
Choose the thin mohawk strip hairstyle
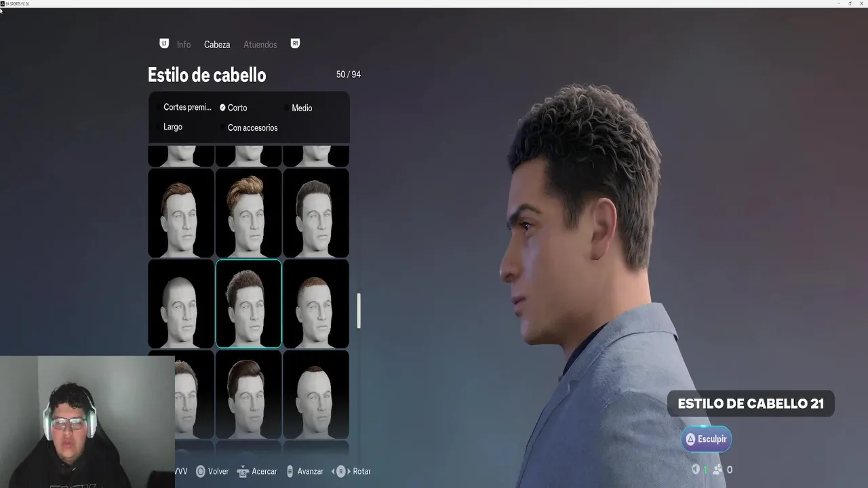click(x=316, y=394)
